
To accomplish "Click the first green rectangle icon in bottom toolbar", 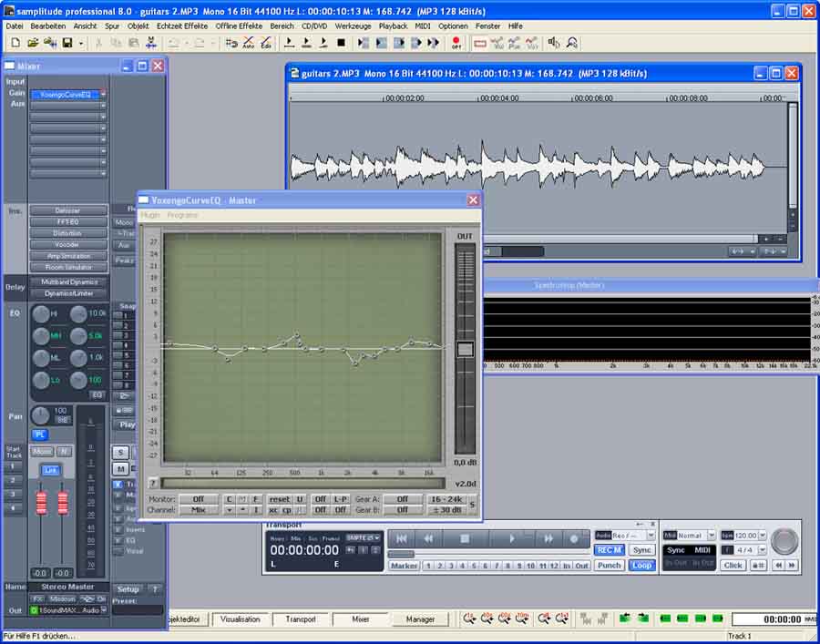I will pyautogui.click(x=665, y=618).
